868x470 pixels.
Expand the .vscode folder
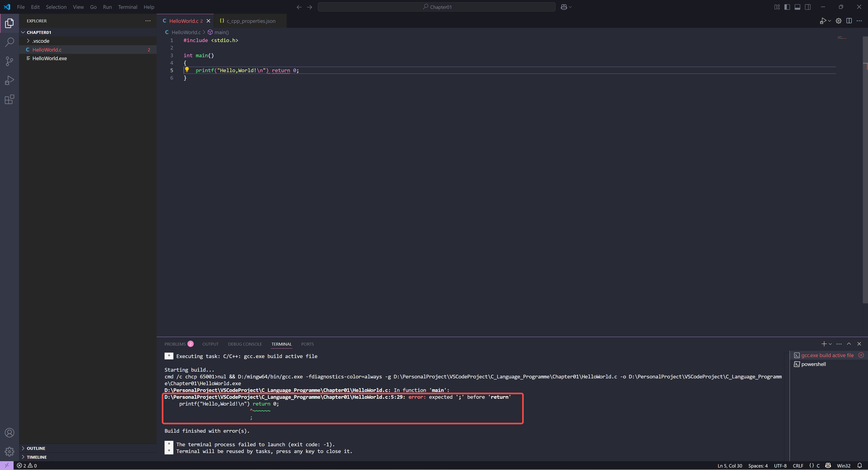[40, 41]
